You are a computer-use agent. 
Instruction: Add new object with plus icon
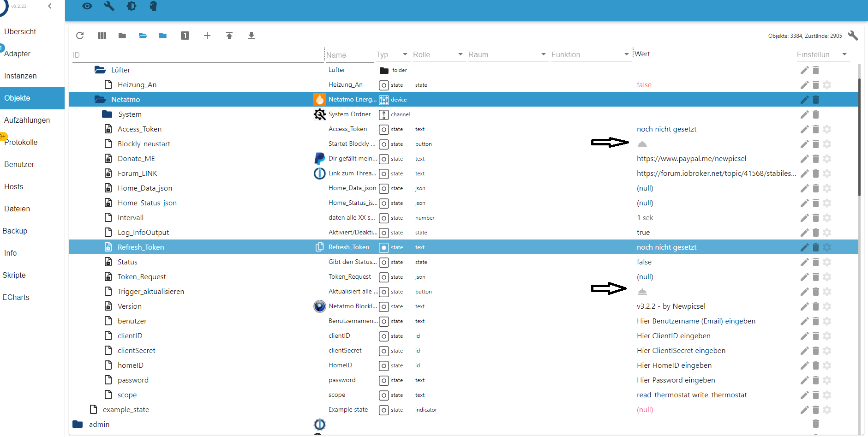click(x=207, y=36)
